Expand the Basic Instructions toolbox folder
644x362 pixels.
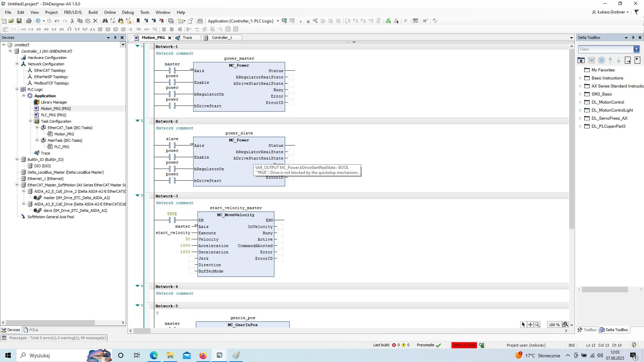(580, 78)
